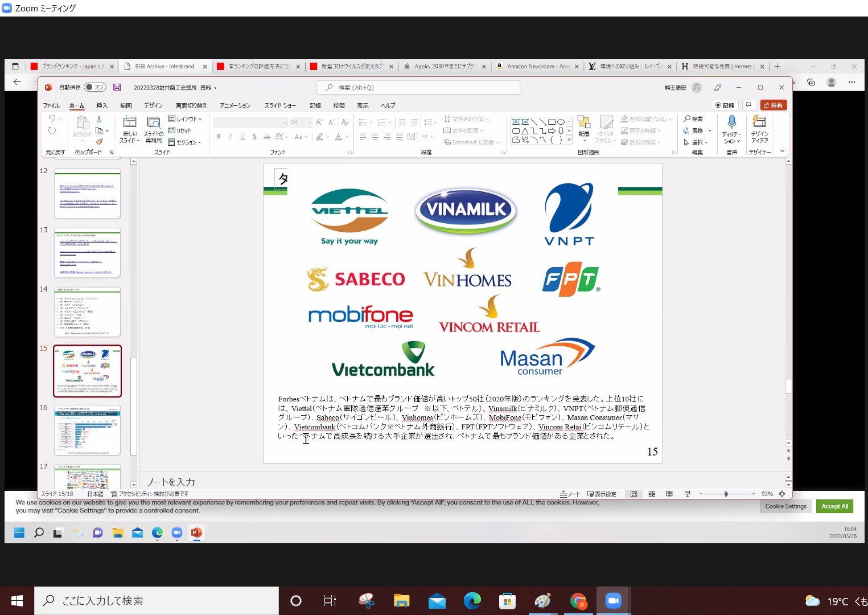
Task: Select the Oval shape in shapes gallery
Action: pyautogui.click(x=561, y=122)
